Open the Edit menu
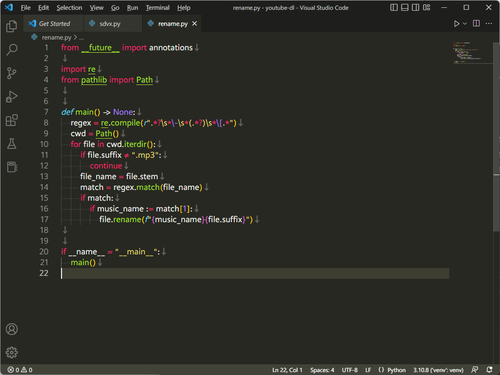Image resolution: width=500 pixels, height=375 pixels. tap(43, 8)
